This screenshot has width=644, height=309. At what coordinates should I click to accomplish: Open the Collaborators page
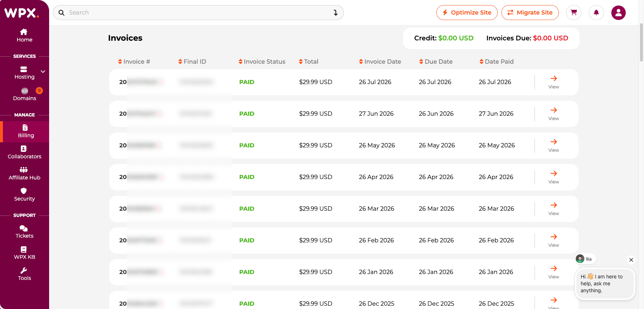[x=24, y=152]
